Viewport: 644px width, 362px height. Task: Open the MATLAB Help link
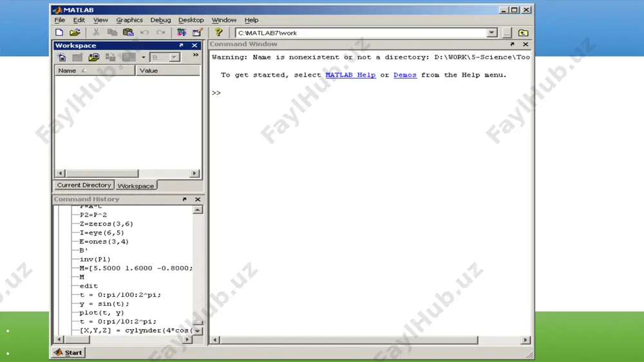coord(350,75)
